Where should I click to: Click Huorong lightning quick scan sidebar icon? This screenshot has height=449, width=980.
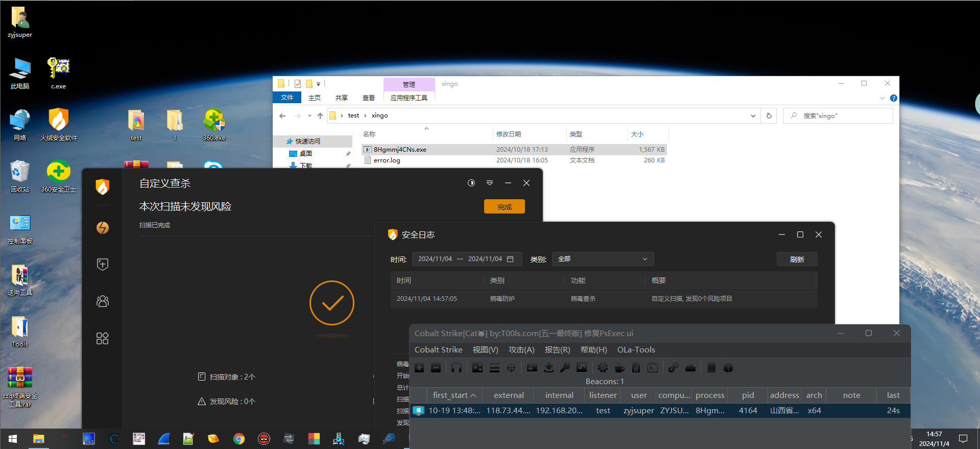pyautogui.click(x=103, y=227)
